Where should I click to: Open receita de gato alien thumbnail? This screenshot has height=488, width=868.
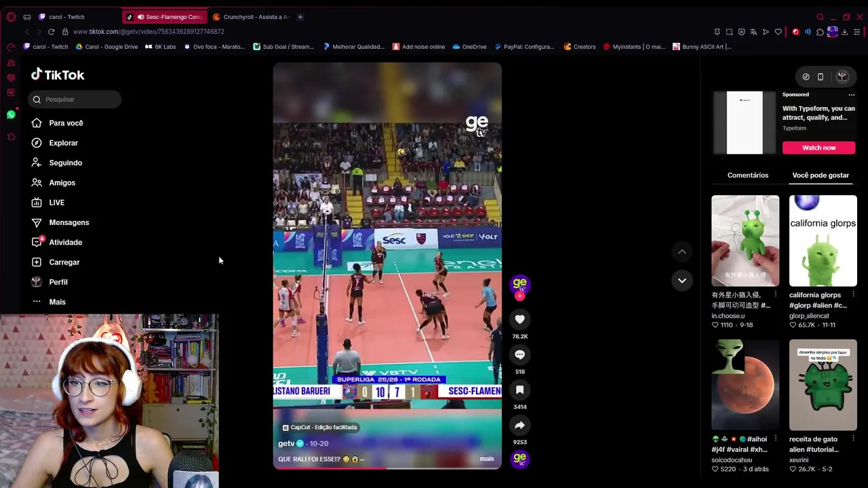823,385
